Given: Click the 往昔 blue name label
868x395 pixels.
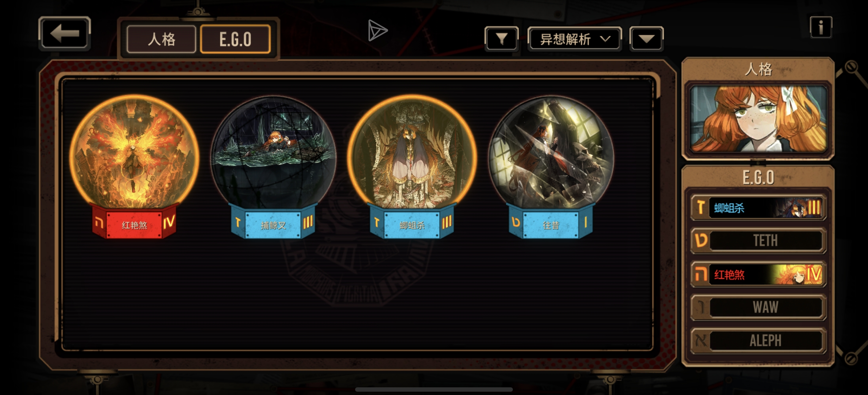Looking at the screenshot, I should pyautogui.click(x=551, y=225).
